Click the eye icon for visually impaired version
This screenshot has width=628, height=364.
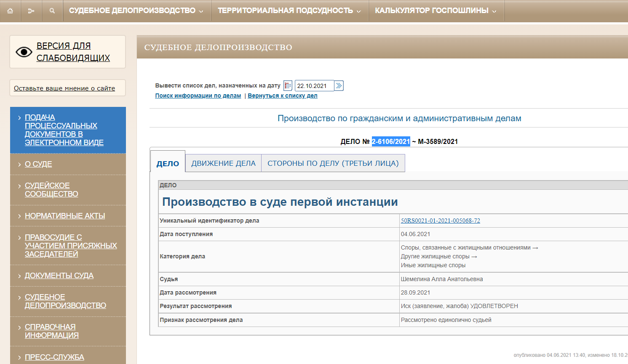[x=24, y=52]
